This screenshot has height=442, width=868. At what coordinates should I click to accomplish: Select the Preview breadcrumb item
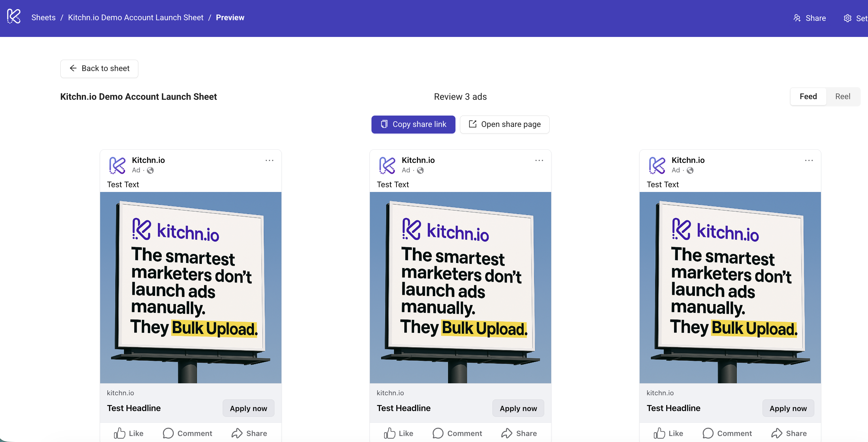[230, 17]
